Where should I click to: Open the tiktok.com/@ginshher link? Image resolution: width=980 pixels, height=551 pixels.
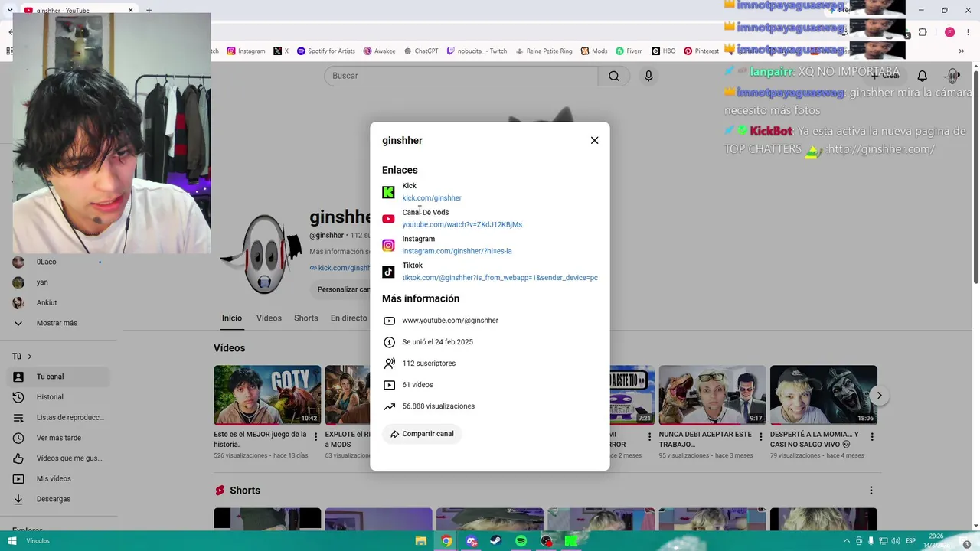pos(500,278)
